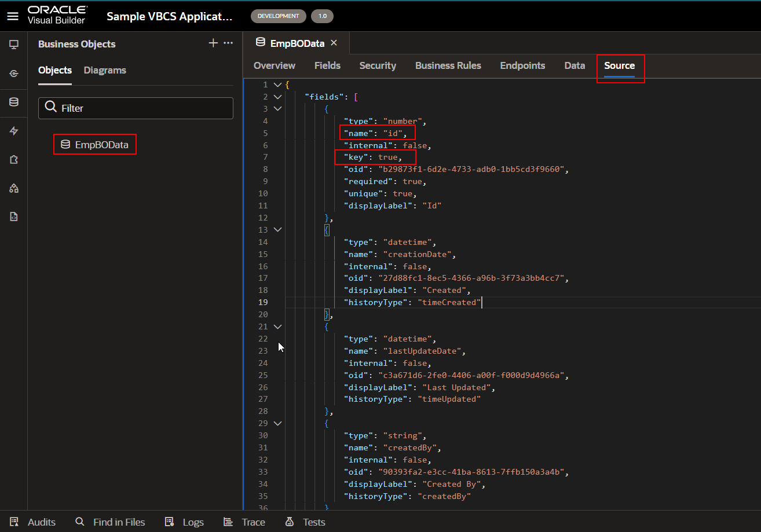761x532 pixels.
Task: Open the hamburger navigation menu
Action: (13, 16)
